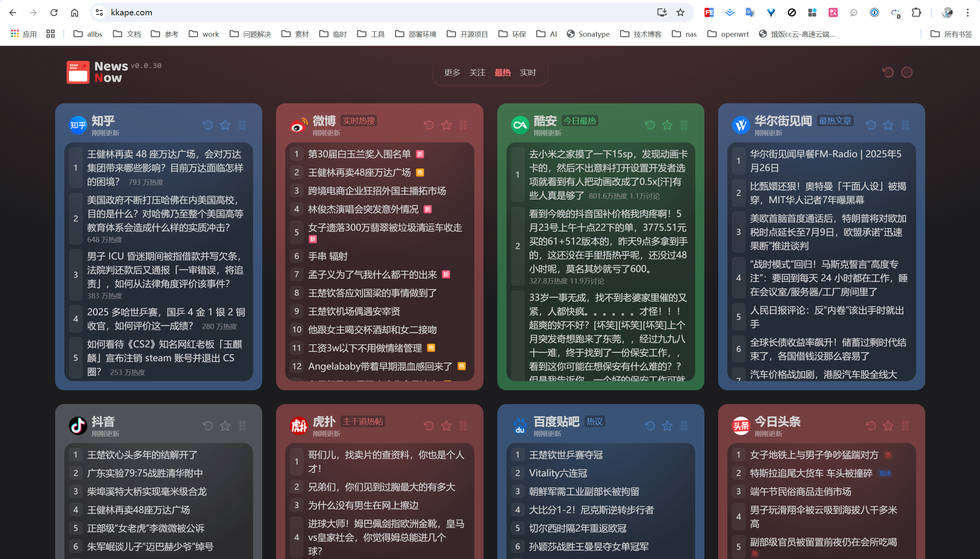Star the 百度贴吧 source
This screenshot has height=559, width=980.
click(x=667, y=426)
